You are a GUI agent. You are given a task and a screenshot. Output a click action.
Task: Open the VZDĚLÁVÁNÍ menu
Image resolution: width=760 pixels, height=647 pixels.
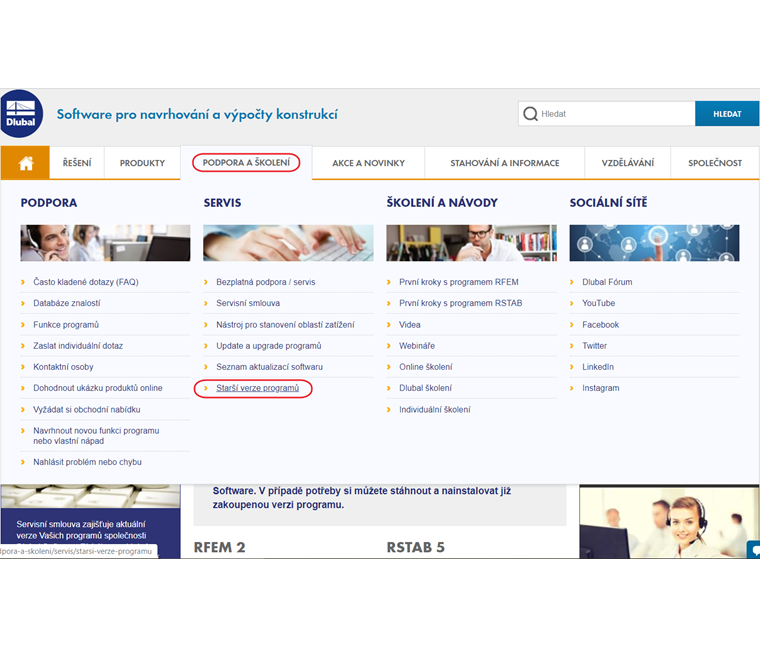(x=628, y=163)
